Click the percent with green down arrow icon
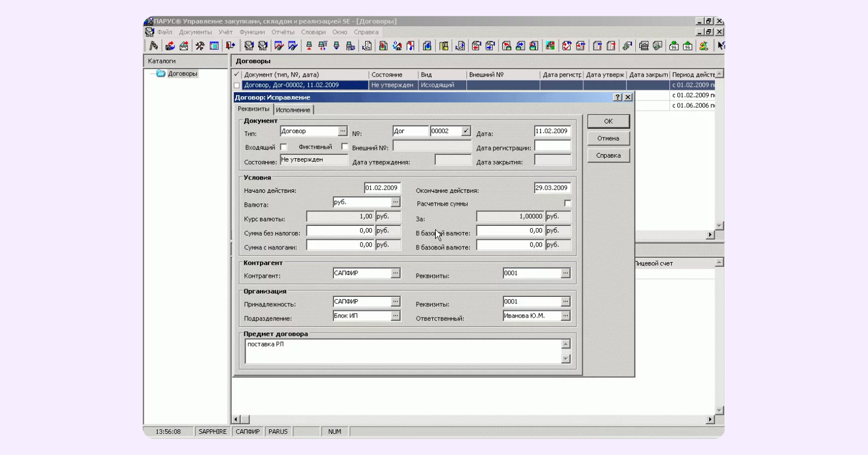 tap(674, 46)
